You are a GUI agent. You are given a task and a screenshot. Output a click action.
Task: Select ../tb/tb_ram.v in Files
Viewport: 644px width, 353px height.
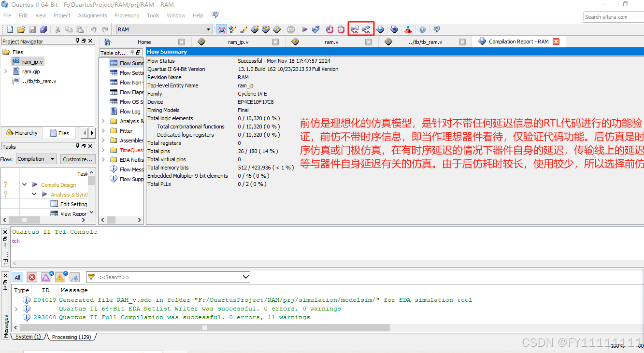[39, 81]
